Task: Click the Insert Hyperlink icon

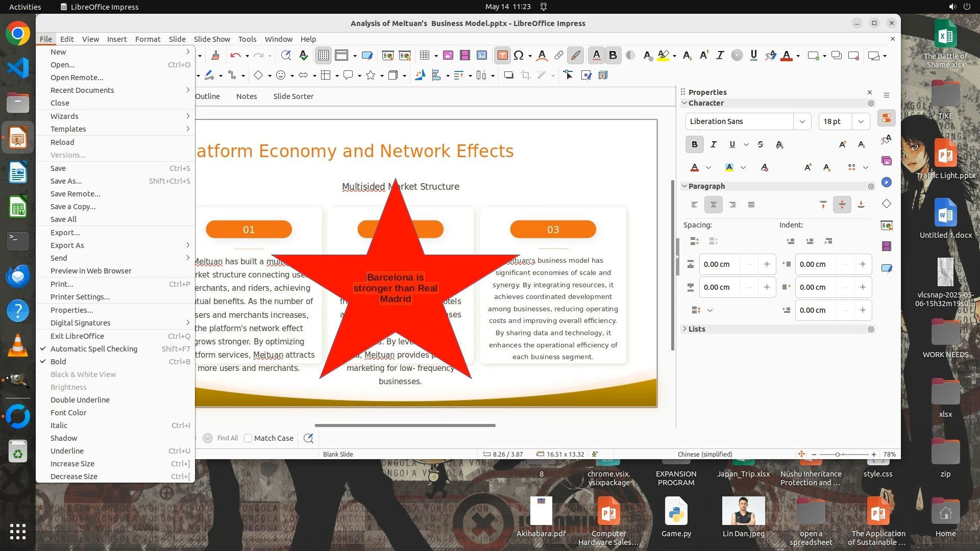Action: pyautogui.click(x=559, y=56)
